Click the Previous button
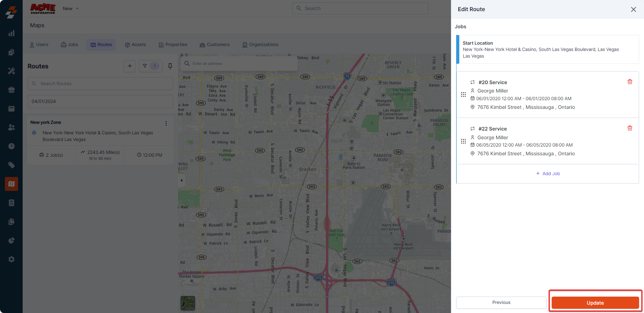 click(x=501, y=303)
